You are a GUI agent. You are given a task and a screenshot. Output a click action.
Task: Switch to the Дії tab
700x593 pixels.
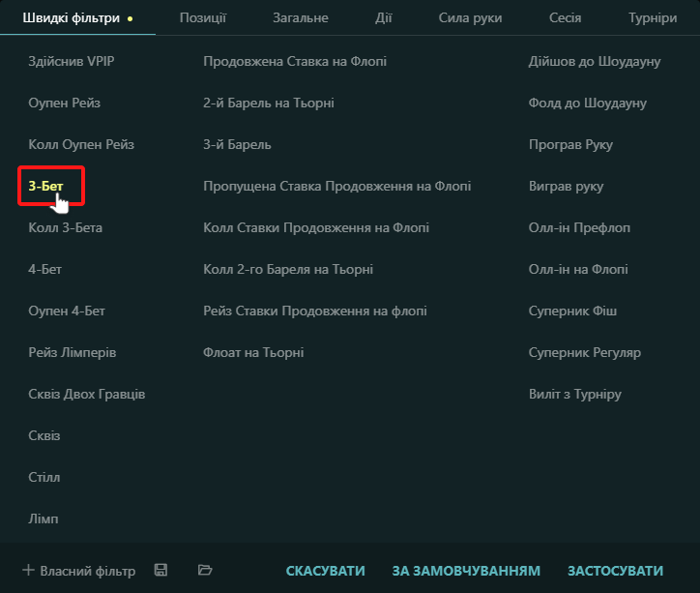[384, 17]
